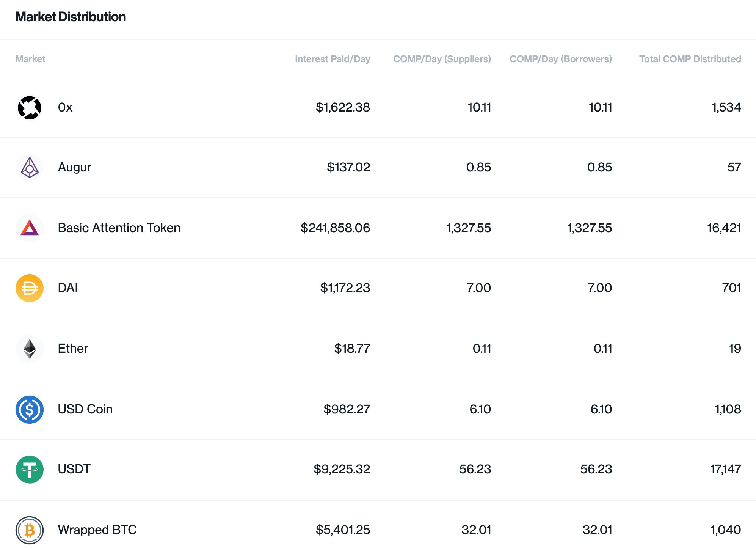The image size is (756, 550).
Task: Open the Basic Attention Token market
Action: 119,228
